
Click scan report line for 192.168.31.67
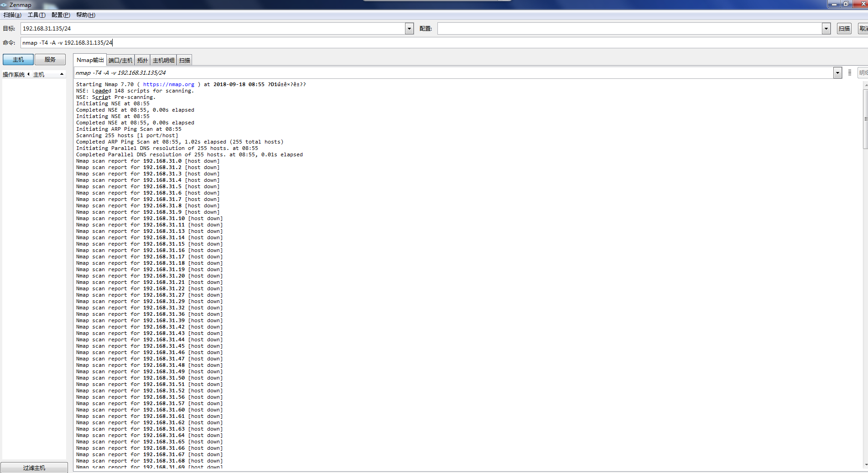coord(150,454)
